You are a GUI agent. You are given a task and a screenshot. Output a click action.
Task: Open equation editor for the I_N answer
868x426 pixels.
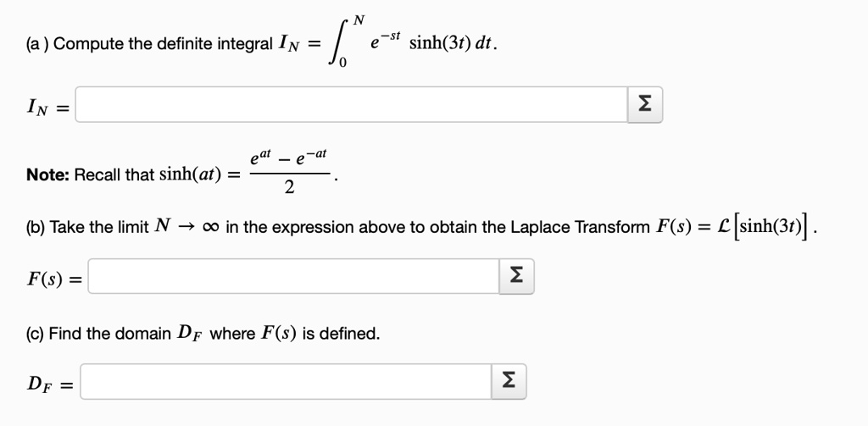click(x=646, y=105)
